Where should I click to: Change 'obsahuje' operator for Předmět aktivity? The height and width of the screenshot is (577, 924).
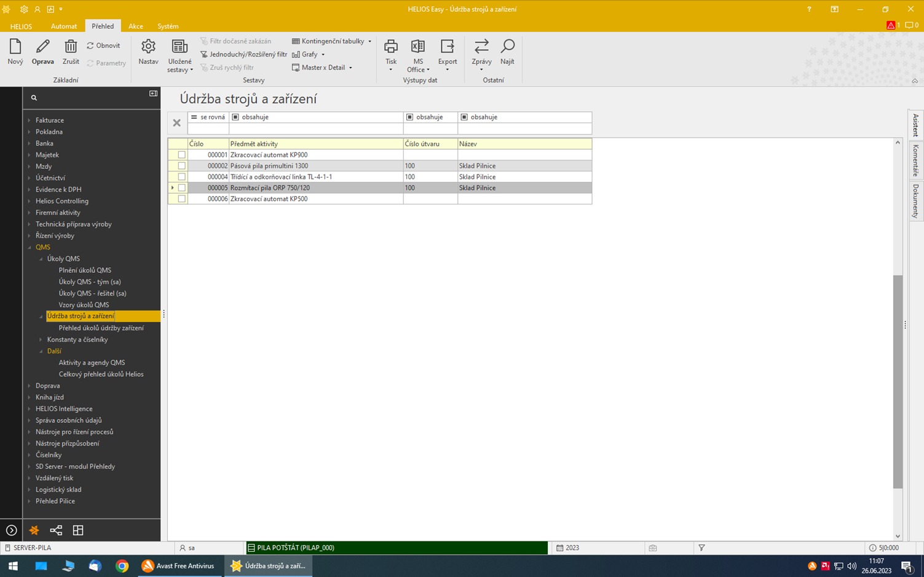coord(316,117)
